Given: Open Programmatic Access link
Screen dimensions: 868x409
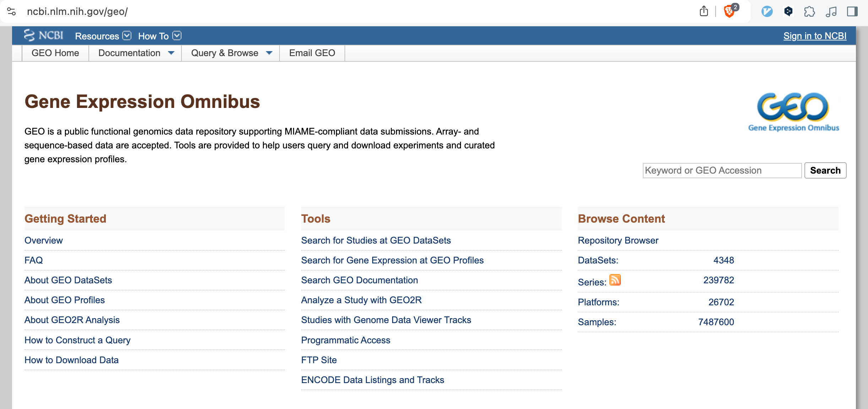Looking at the screenshot, I should [x=346, y=340].
